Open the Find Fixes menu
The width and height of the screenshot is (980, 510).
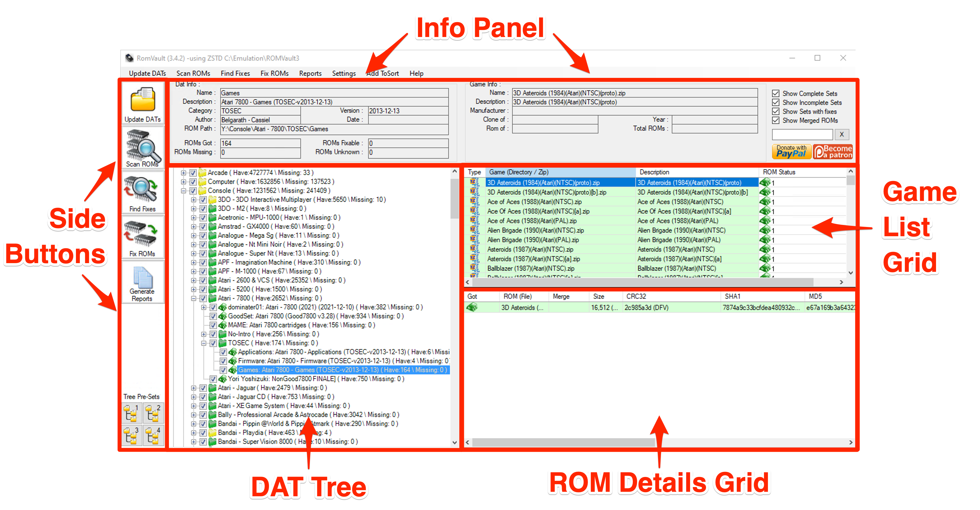click(235, 73)
